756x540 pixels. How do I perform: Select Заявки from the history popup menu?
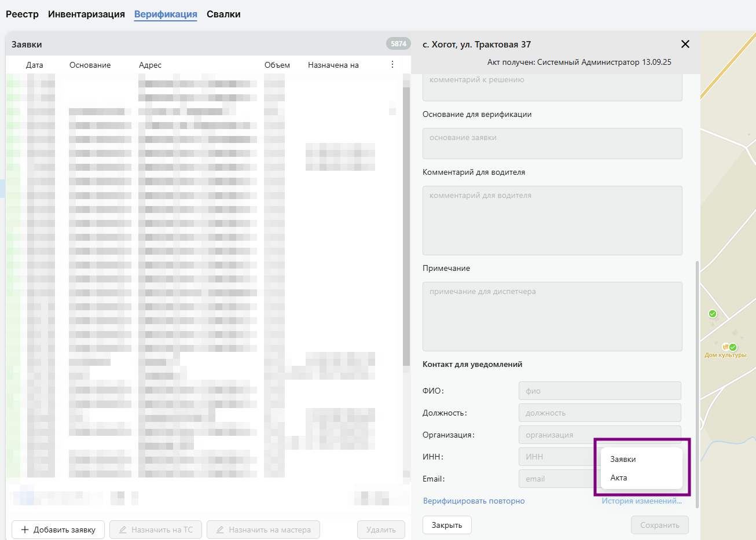(x=623, y=459)
